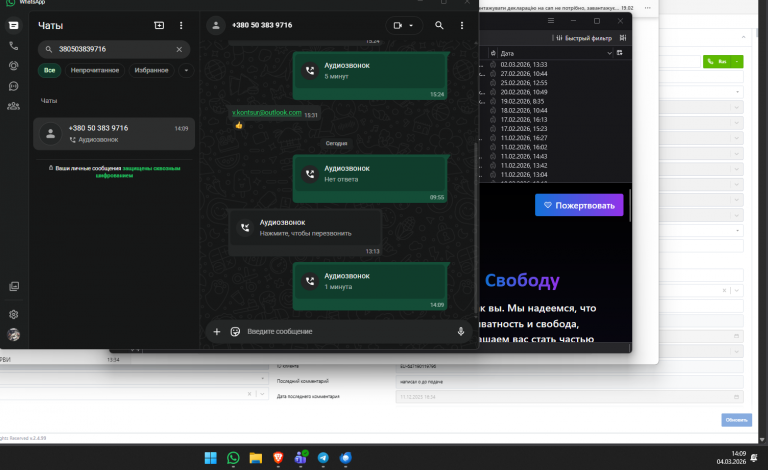Click the magnifier icon in the chat search box
Screen dimensions: 768x470
[x=48, y=49]
